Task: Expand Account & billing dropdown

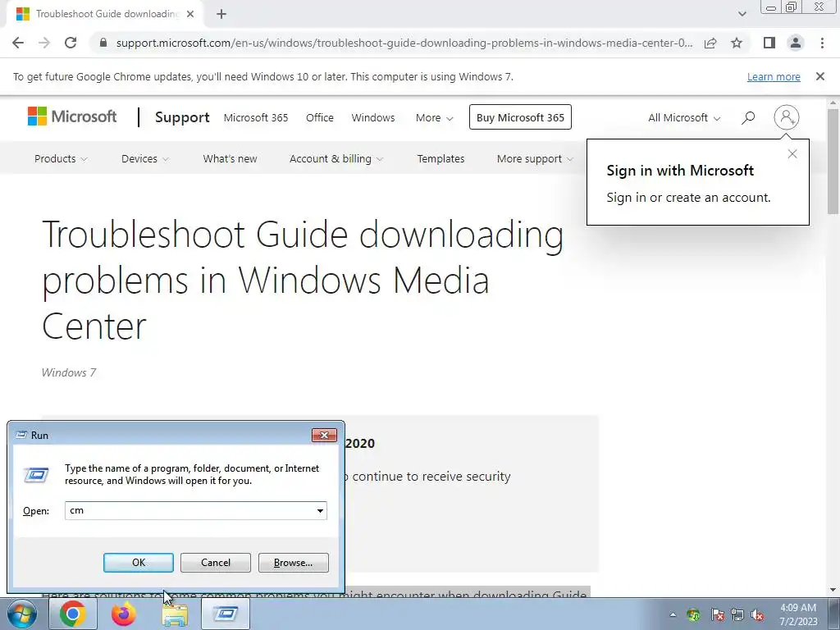Action: [336, 158]
